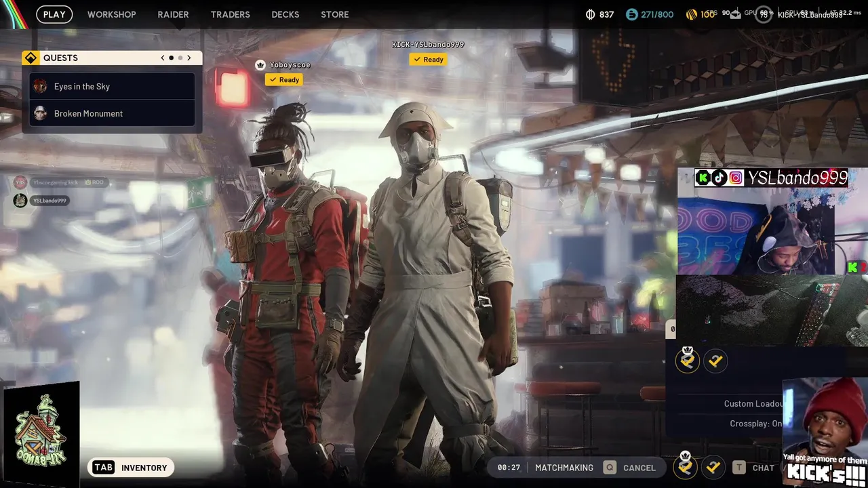The height and width of the screenshot is (488, 868).
Task: Click the Q key hint icon
Action: (610, 468)
